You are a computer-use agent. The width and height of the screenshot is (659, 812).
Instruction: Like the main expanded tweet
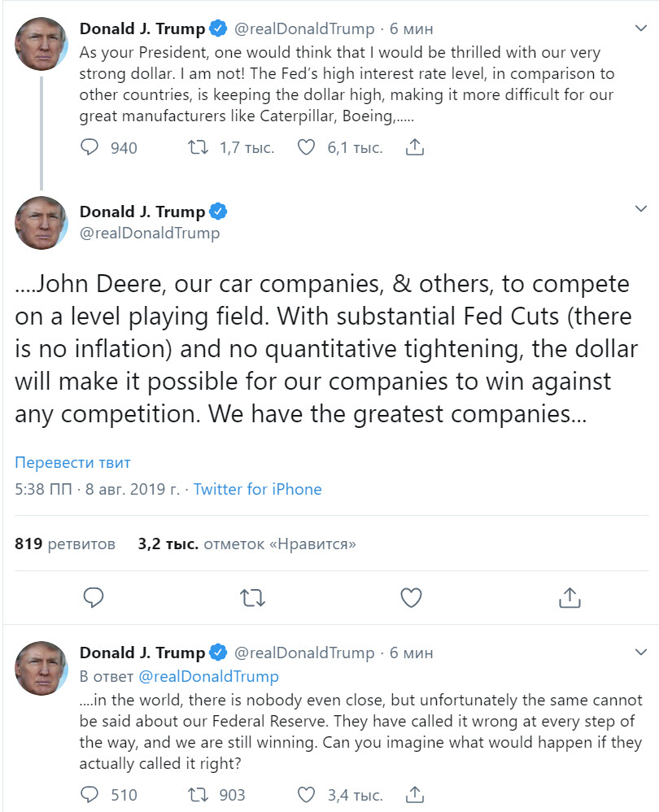point(412,597)
